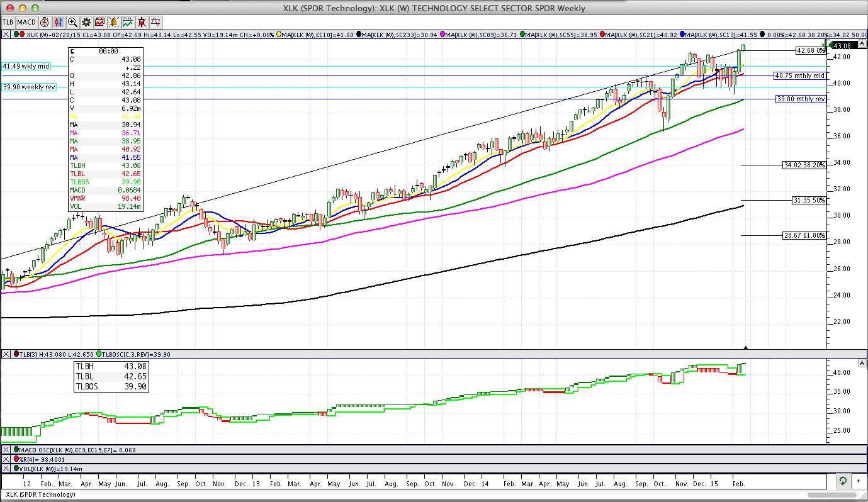Click the red %R[4] legend dot
The height and width of the screenshot is (502, 868).
(16, 459)
